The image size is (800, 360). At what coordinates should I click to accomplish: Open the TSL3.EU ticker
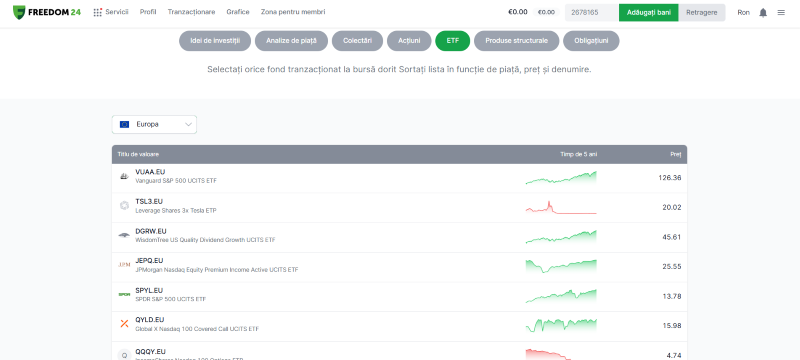149,201
